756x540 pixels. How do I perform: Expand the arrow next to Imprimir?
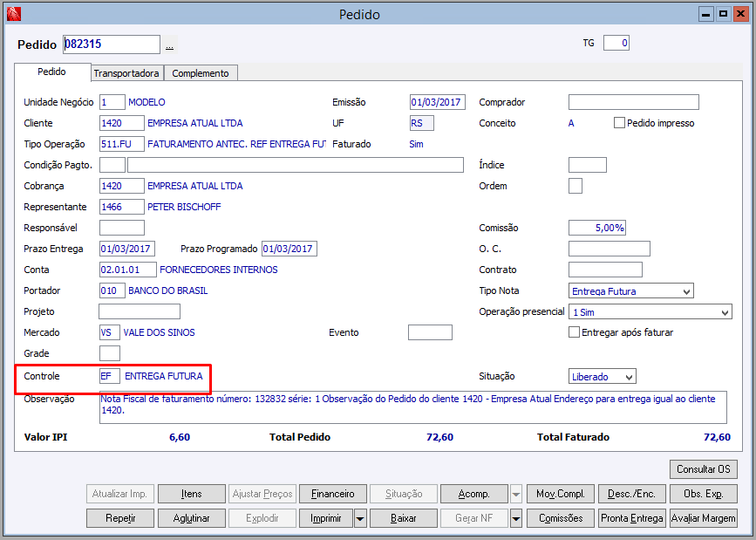[x=360, y=518]
